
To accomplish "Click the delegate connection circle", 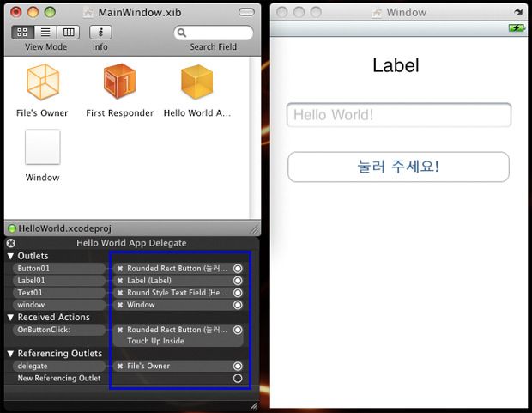I will tap(238, 366).
